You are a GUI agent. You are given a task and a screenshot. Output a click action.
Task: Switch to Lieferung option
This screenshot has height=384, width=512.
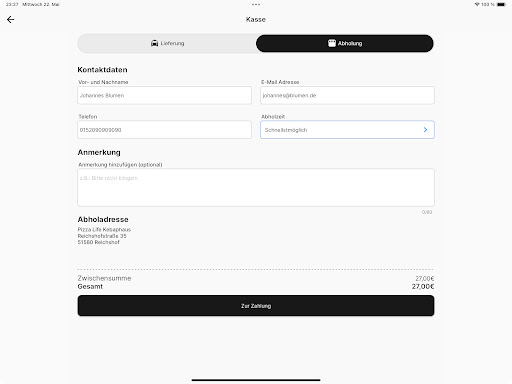[167, 43]
